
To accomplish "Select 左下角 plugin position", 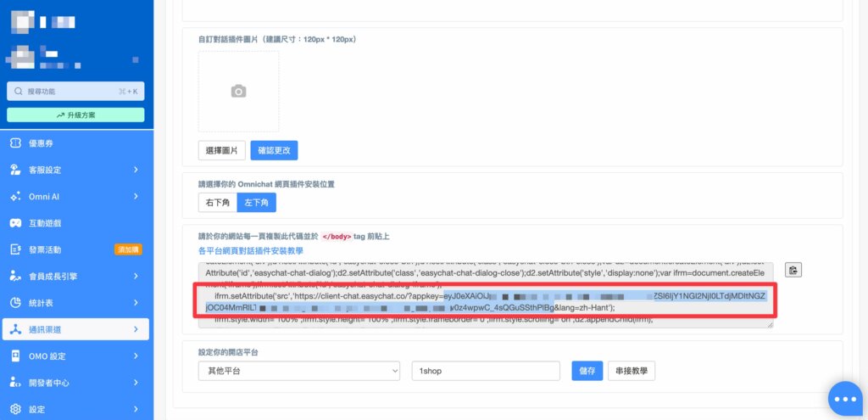I will [256, 203].
